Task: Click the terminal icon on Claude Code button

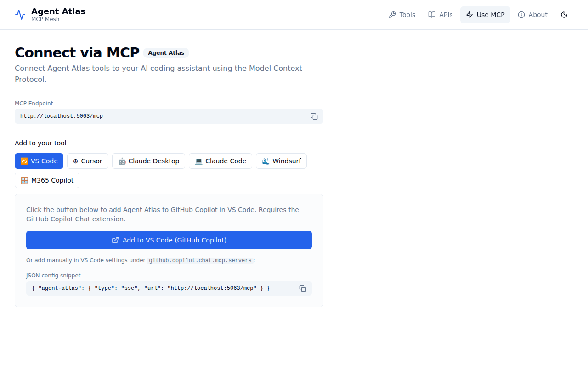Action: [198, 161]
